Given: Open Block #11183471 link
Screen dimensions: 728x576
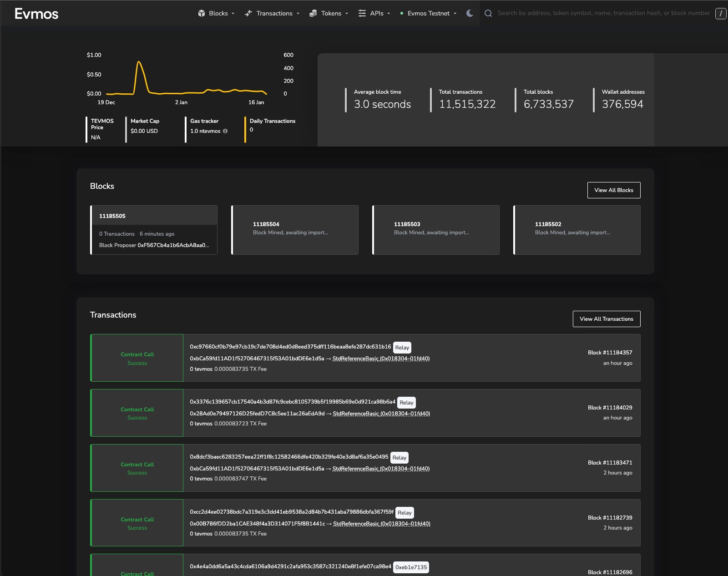Looking at the screenshot, I should coord(610,463).
